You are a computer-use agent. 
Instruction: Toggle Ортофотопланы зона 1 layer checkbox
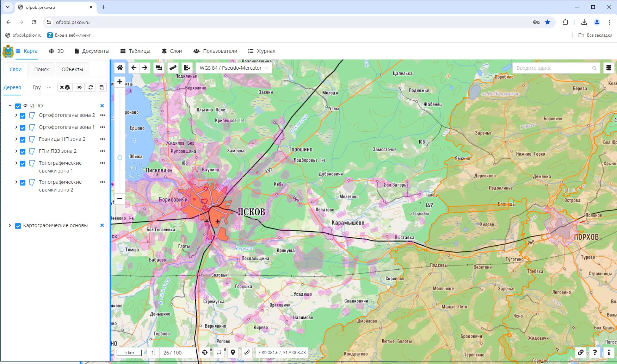[x=23, y=128]
